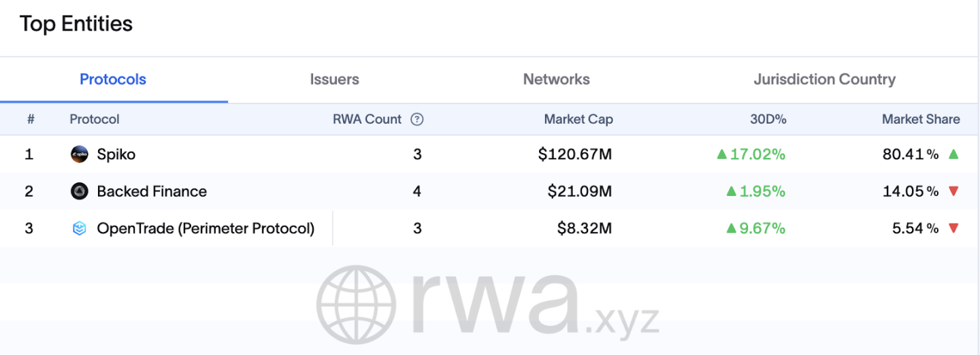Click the green up arrow beside 1.95%
The image size is (980, 355).
click(732, 192)
